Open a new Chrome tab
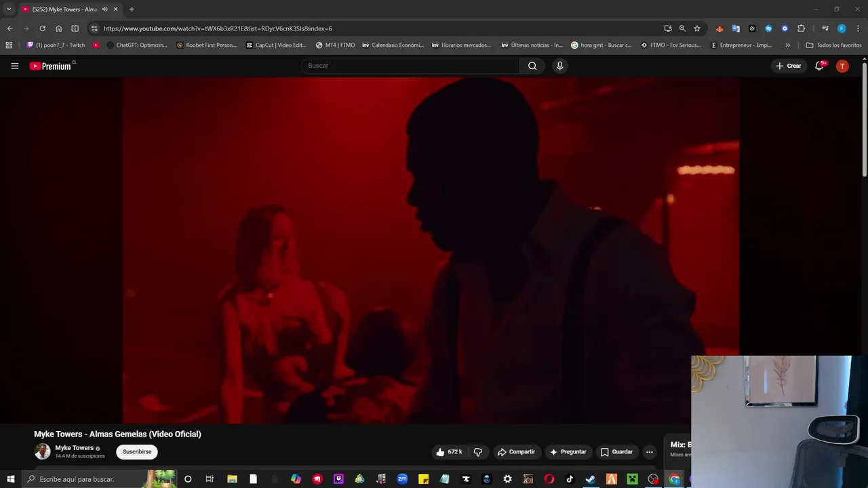This screenshot has width=868, height=488. [x=132, y=9]
